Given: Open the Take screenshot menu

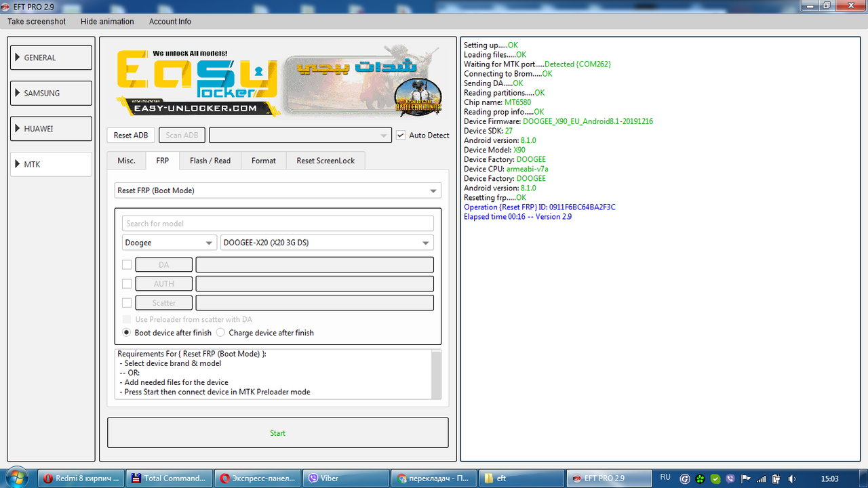Looking at the screenshot, I should (37, 22).
